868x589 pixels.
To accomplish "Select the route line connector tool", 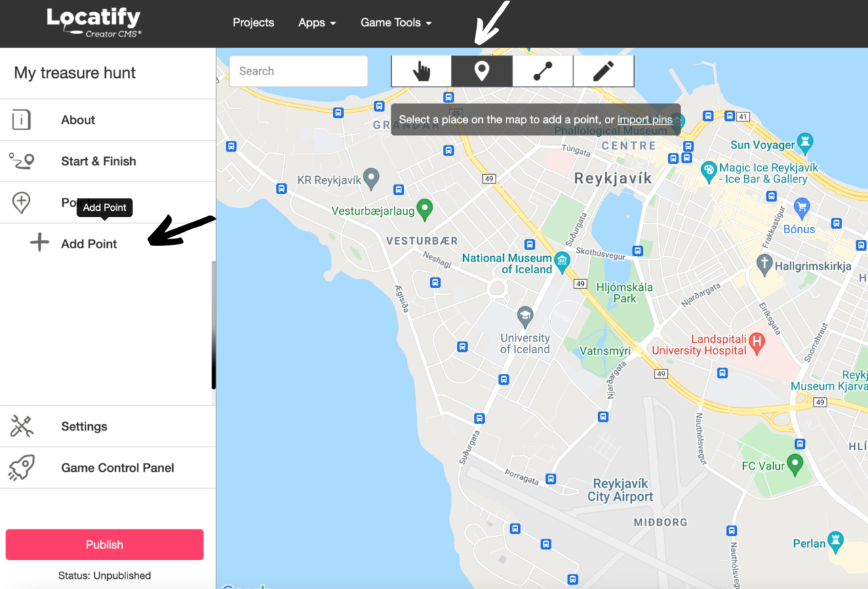I will click(x=542, y=70).
